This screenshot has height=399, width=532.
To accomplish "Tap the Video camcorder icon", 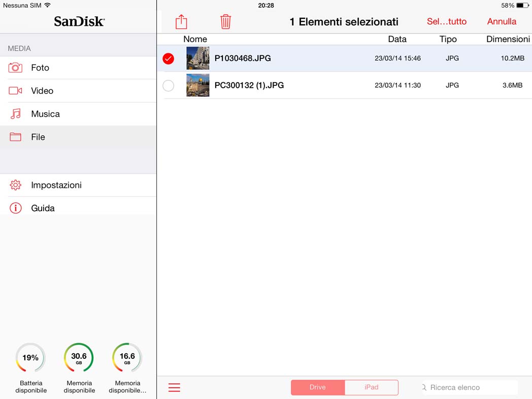I will click(x=15, y=90).
